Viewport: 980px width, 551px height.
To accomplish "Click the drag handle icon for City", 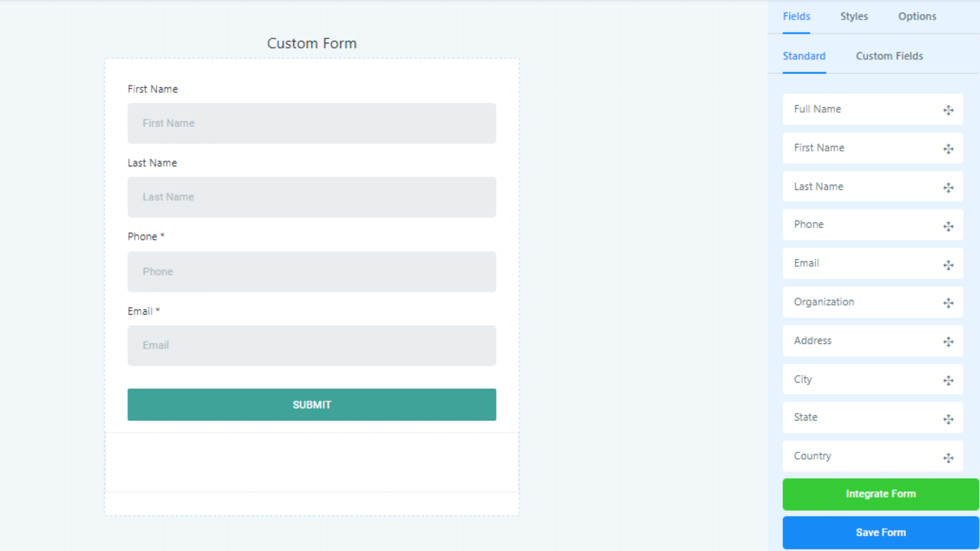I will point(948,381).
